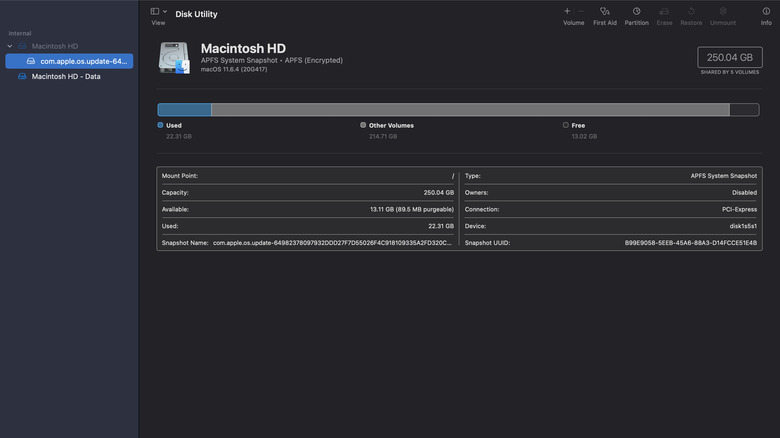The image size is (780, 438).
Task: Click the Erase toolbar icon
Action: tap(664, 11)
